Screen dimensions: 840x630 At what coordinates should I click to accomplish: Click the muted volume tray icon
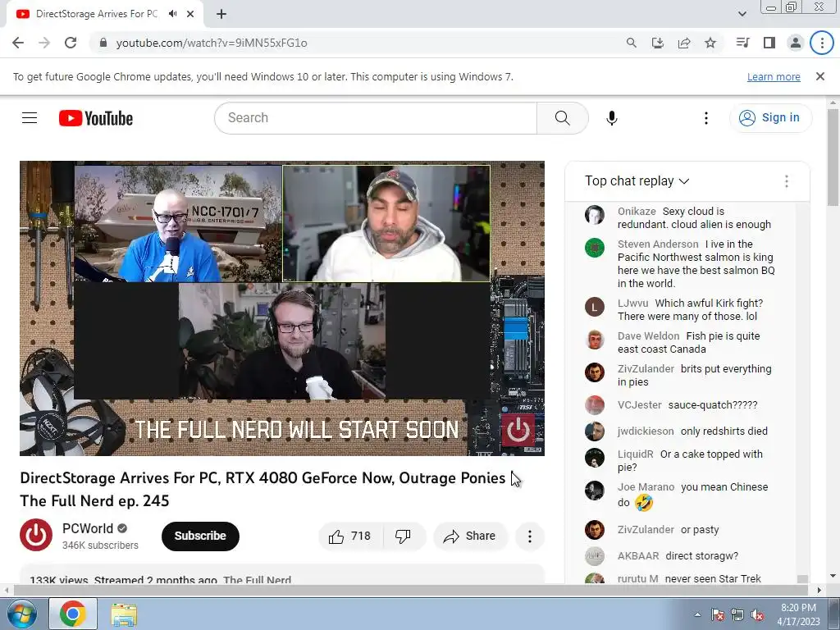click(x=757, y=614)
